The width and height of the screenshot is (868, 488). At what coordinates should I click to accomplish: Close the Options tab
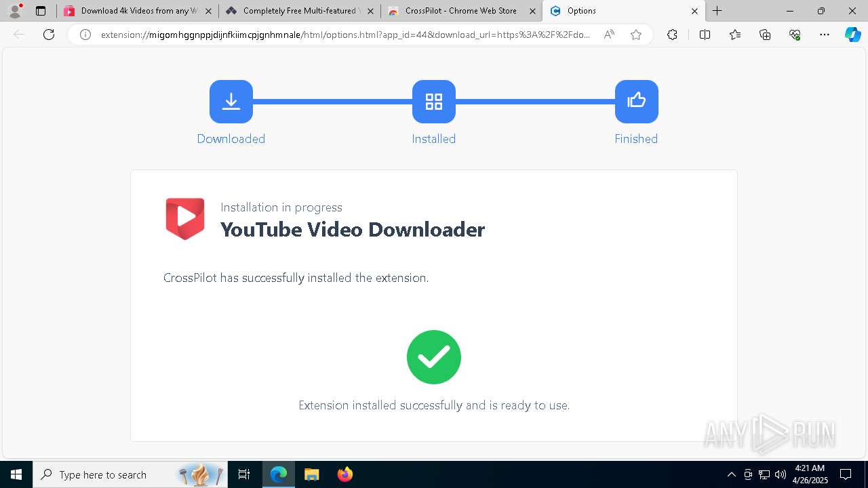coord(694,11)
